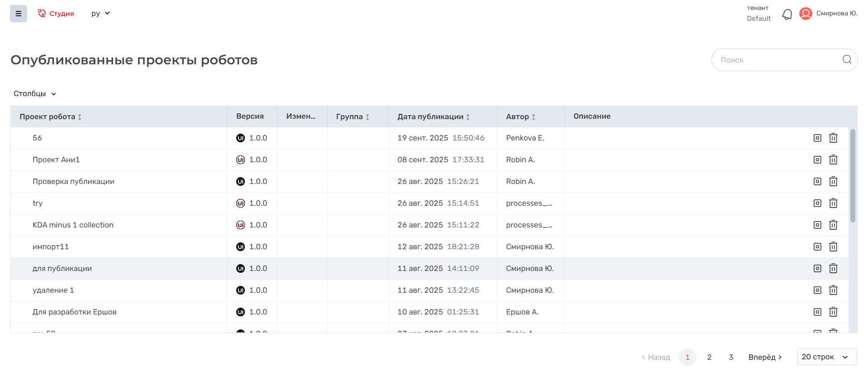This screenshot has width=868, height=377.
Task: Open details icon for Проект Ани1
Action: pos(817,160)
